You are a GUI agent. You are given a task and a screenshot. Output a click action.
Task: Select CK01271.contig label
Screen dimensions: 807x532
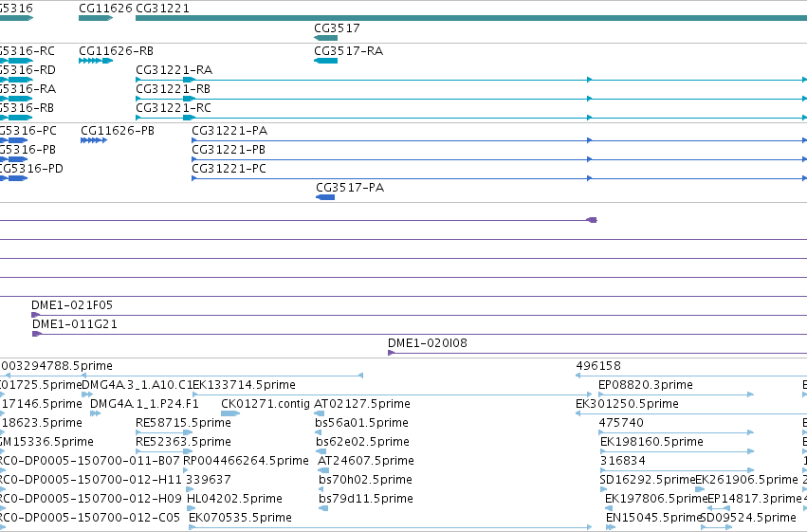click(x=266, y=404)
